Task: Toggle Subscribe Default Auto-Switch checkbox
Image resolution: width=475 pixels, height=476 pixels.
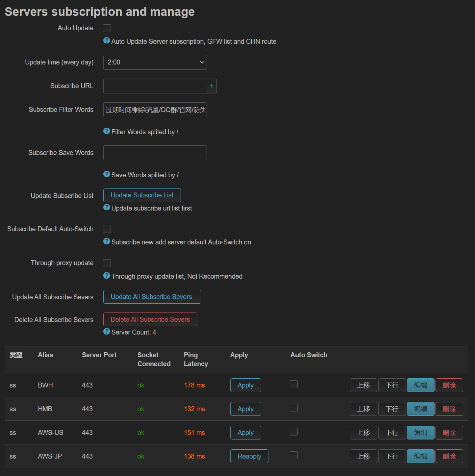Action: click(107, 229)
